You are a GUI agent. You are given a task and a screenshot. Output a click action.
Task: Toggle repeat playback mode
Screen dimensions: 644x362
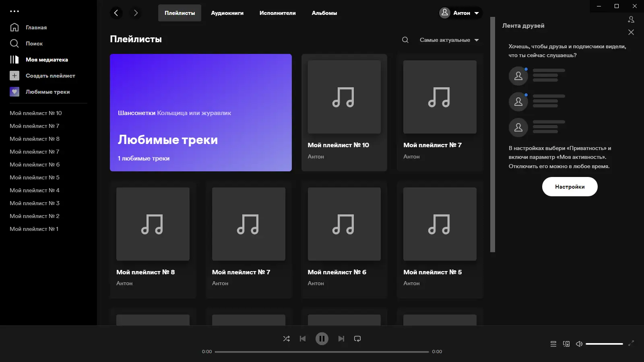click(357, 339)
